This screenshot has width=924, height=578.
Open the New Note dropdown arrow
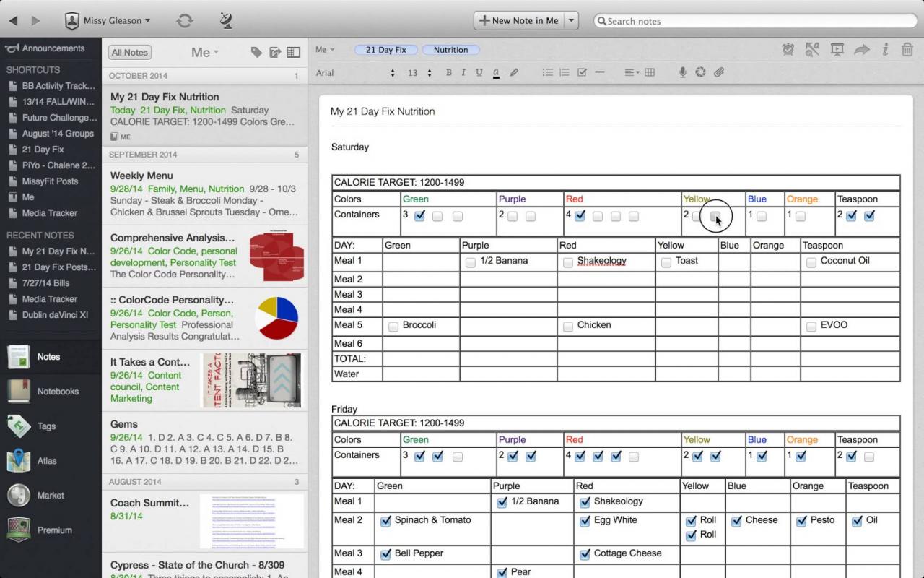point(572,21)
